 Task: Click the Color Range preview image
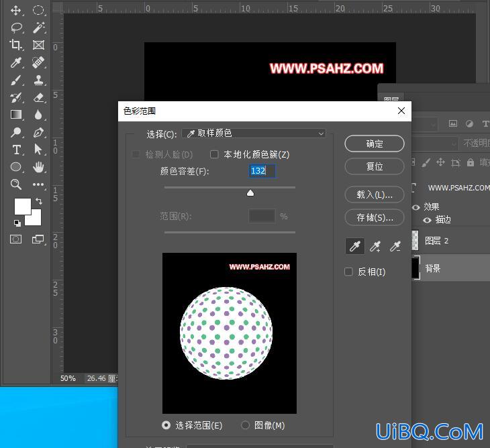230,333
